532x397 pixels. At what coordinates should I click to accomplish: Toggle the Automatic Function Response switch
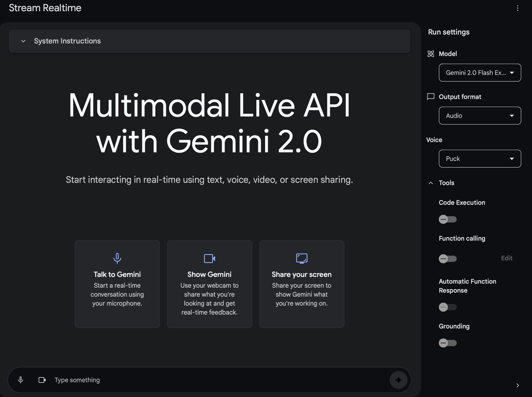tap(447, 307)
